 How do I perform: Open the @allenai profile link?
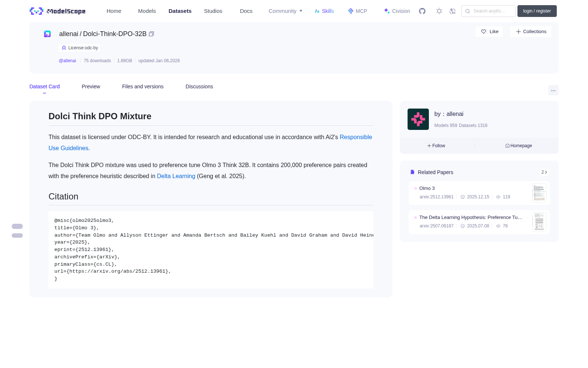tap(67, 61)
